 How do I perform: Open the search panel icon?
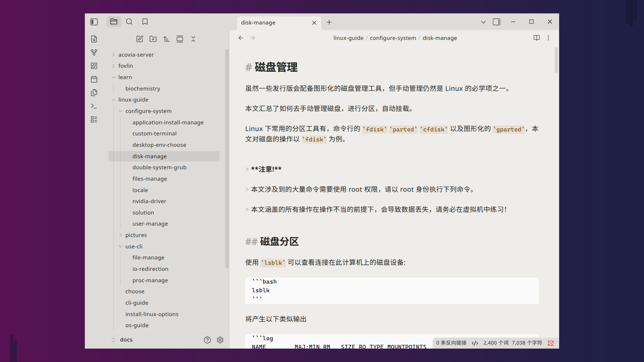coord(129,22)
